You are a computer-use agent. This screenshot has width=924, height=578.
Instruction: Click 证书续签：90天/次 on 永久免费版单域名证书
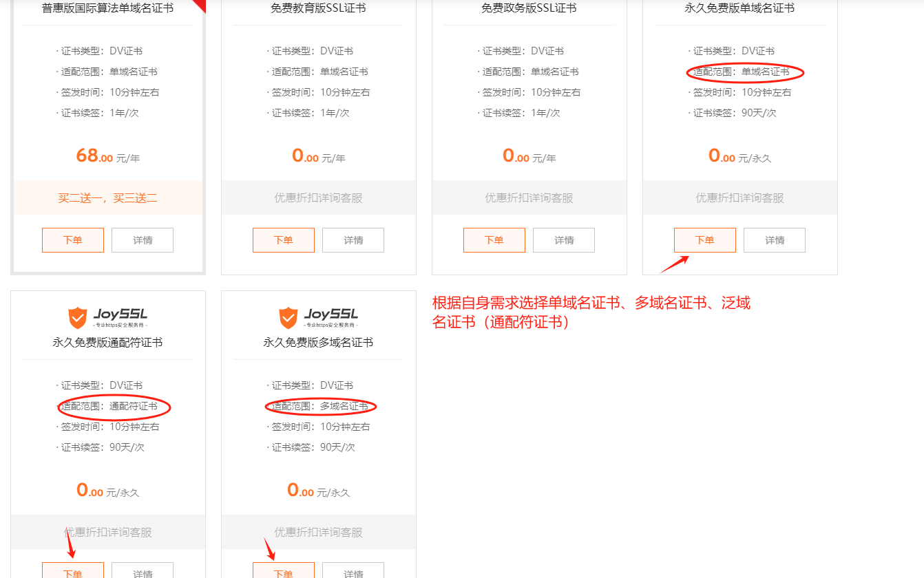(x=734, y=113)
